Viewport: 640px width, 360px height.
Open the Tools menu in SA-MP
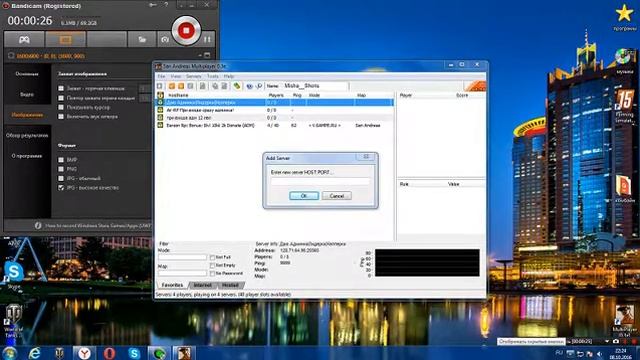tap(213, 76)
